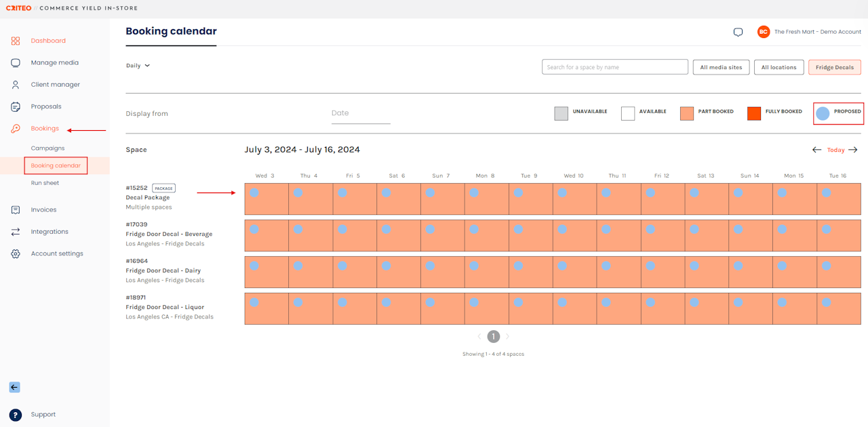Go to next date range arrow
The image size is (868, 427).
(853, 150)
